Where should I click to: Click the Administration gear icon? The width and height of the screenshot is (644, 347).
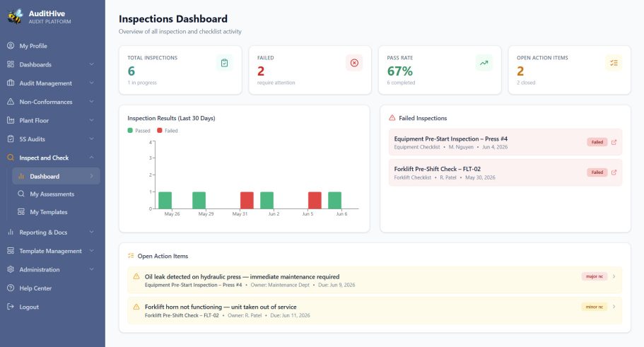coord(11,269)
